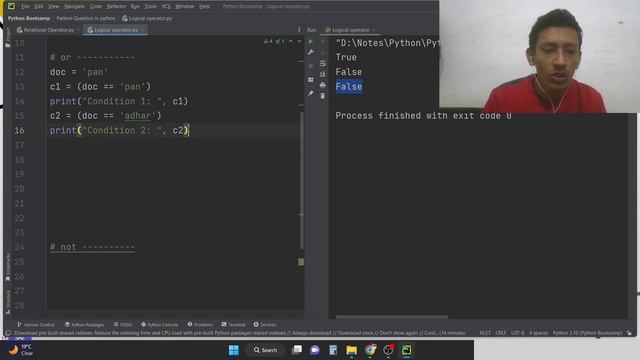Viewport: 640px width, 360px height.
Task: Jump to previous highlighted error up arrow
Action: tap(291, 41)
